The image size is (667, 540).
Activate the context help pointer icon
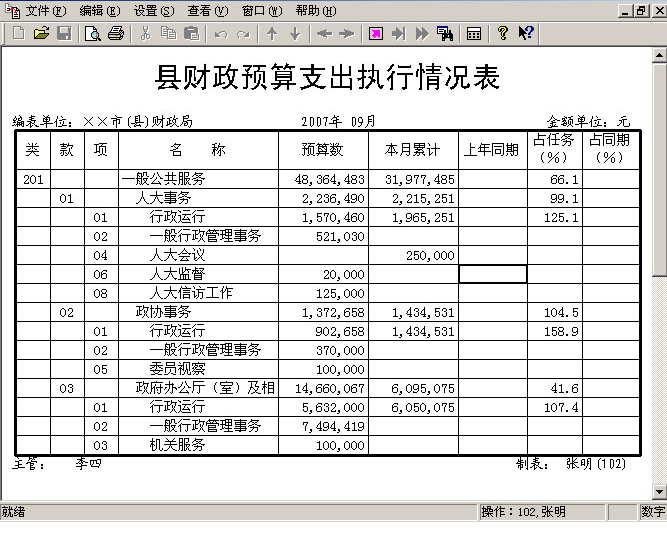point(526,33)
